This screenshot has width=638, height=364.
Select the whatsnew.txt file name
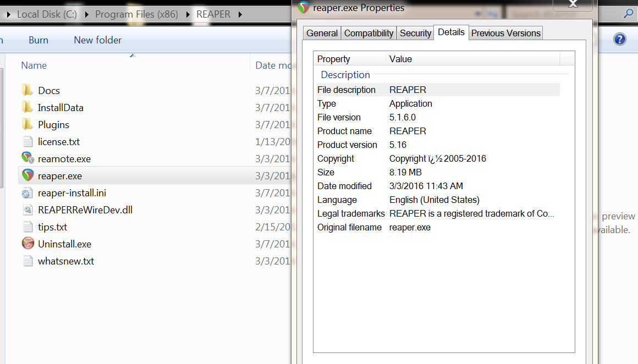click(66, 261)
